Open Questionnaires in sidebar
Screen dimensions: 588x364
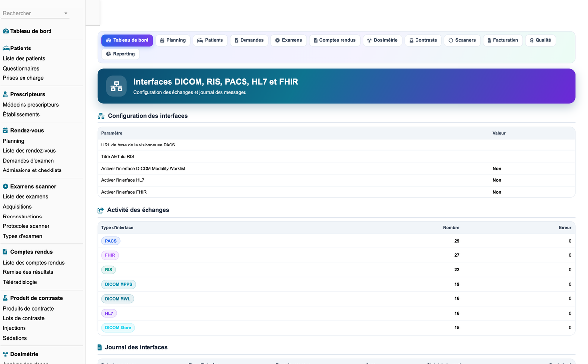[21, 69]
